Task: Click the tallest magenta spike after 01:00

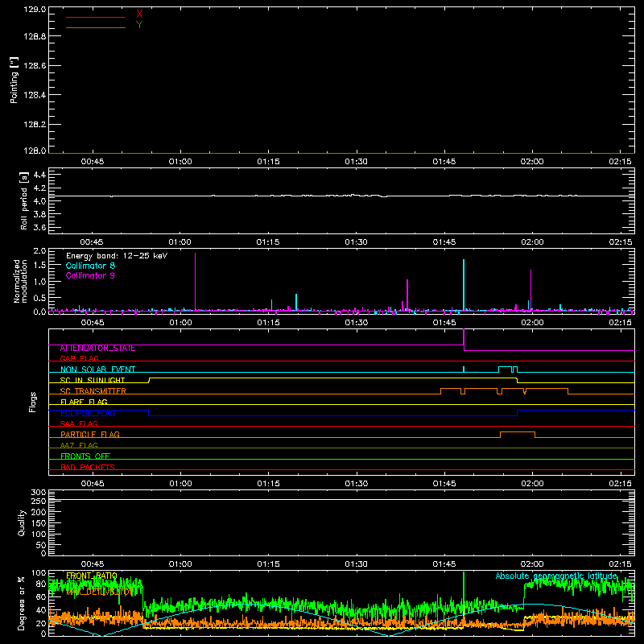Action: point(195,282)
